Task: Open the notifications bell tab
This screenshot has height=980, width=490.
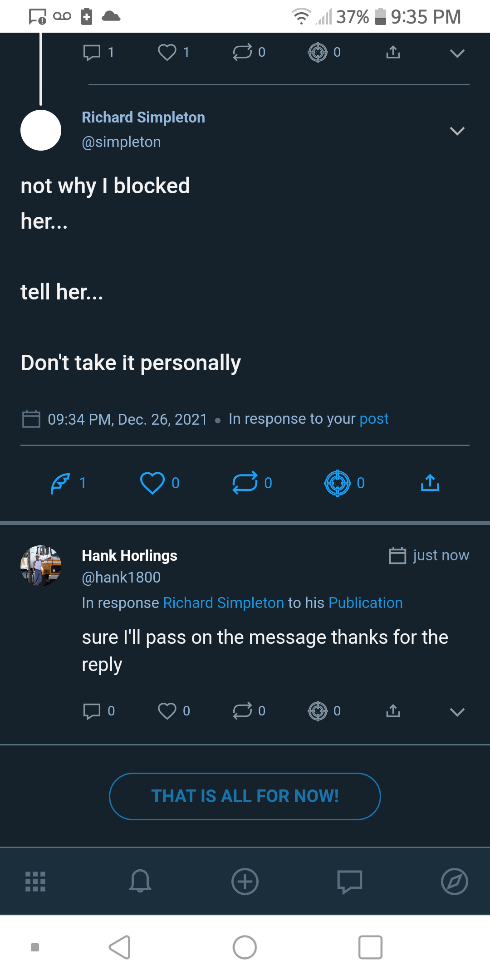Action: pyautogui.click(x=140, y=882)
